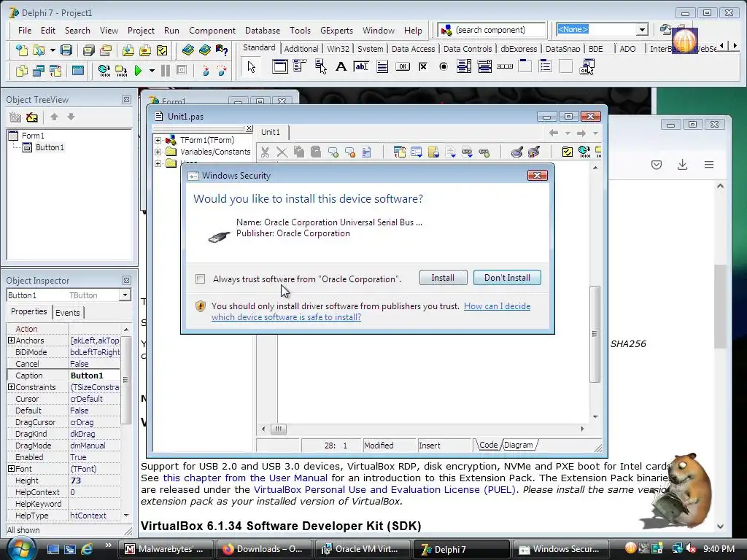Image resolution: width=747 pixels, height=560 pixels.
Task: Switch to Oracle VM VirtualBox taskbar button
Action: 361,549
